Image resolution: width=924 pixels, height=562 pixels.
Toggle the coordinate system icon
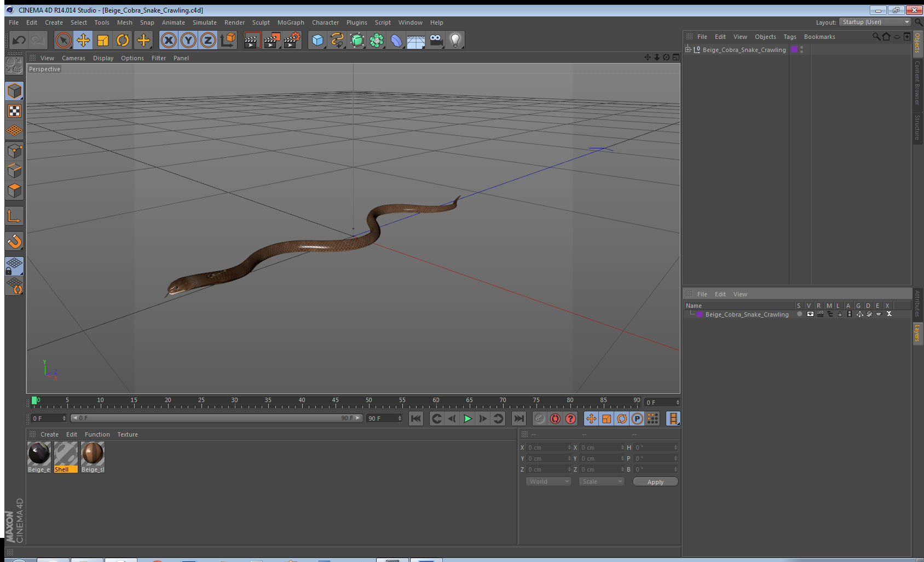pyautogui.click(x=228, y=40)
